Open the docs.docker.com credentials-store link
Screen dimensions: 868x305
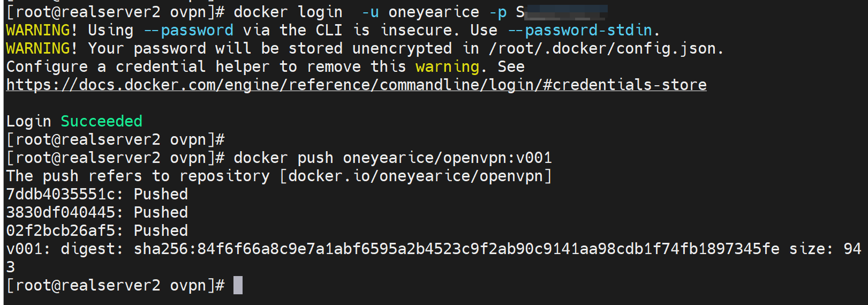pos(356,85)
